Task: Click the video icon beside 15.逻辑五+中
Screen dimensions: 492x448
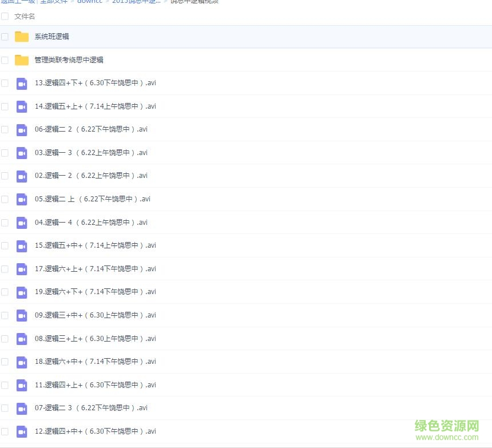Action: pos(22,245)
